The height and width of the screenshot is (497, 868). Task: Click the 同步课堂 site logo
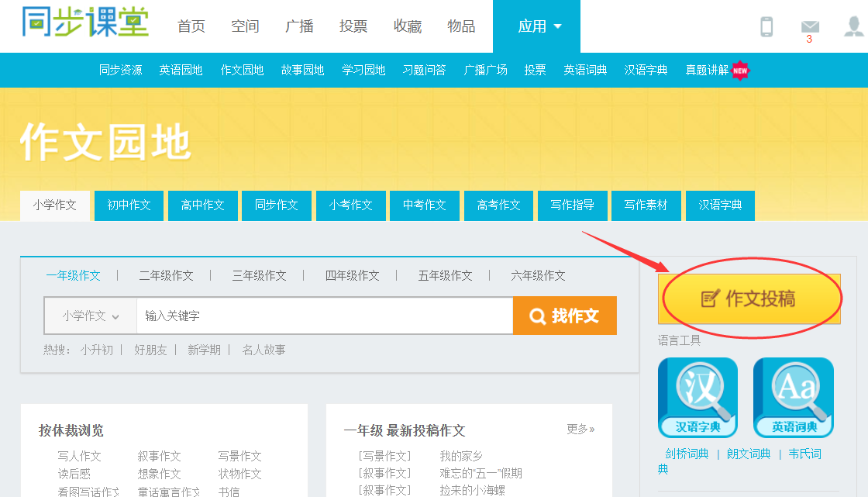point(85,23)
